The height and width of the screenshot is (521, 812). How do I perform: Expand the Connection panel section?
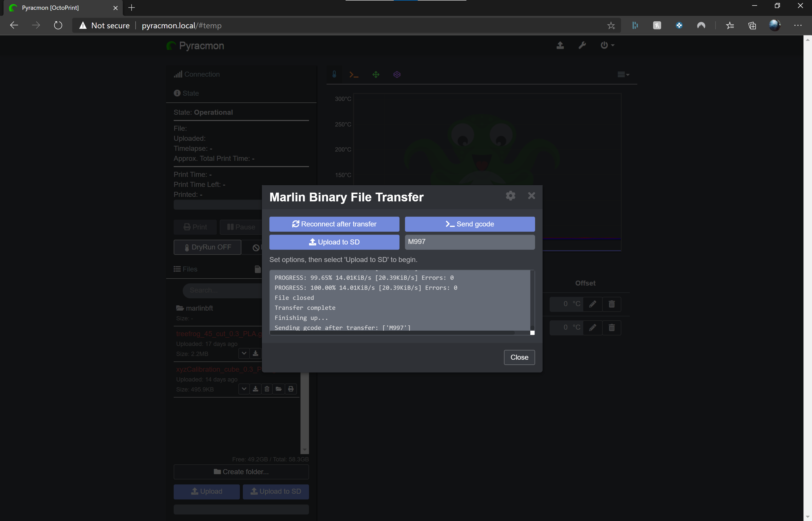click(x=202, y=73)
